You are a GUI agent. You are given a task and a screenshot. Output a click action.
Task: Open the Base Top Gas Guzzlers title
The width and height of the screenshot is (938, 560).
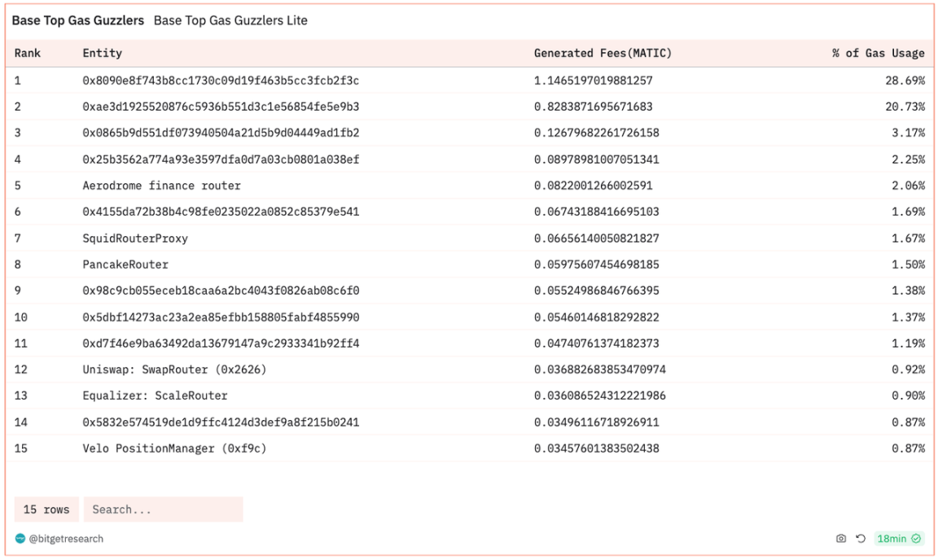point(78,20)
